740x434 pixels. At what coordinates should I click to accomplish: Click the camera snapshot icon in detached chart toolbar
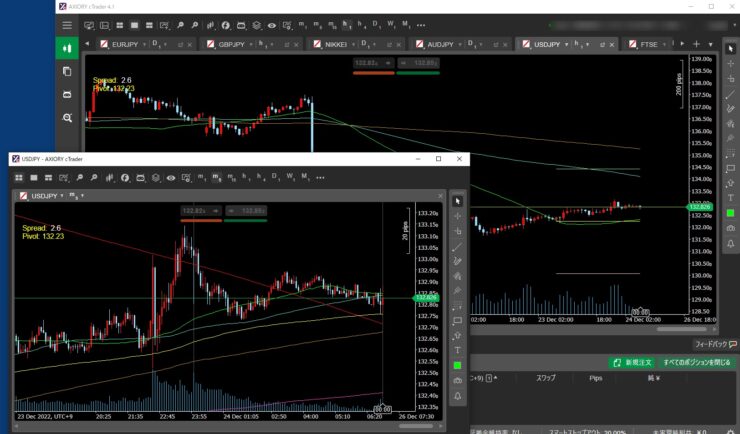[458, 380]
